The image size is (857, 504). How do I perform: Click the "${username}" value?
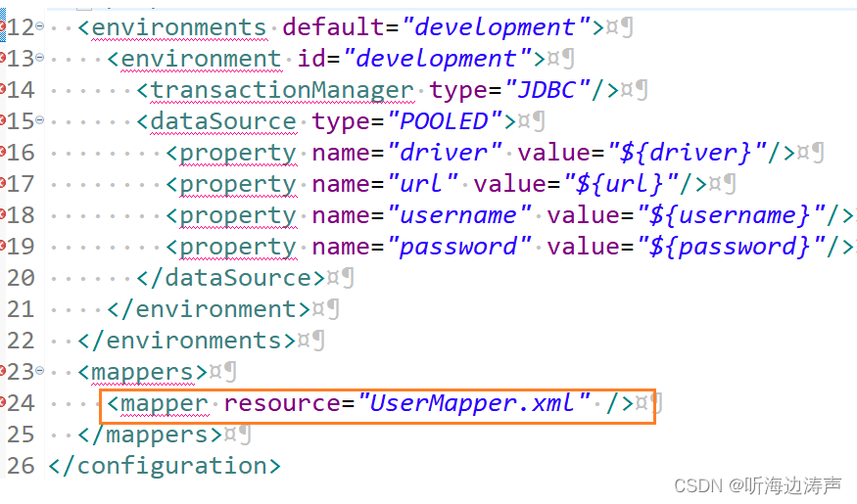(731, 215)
